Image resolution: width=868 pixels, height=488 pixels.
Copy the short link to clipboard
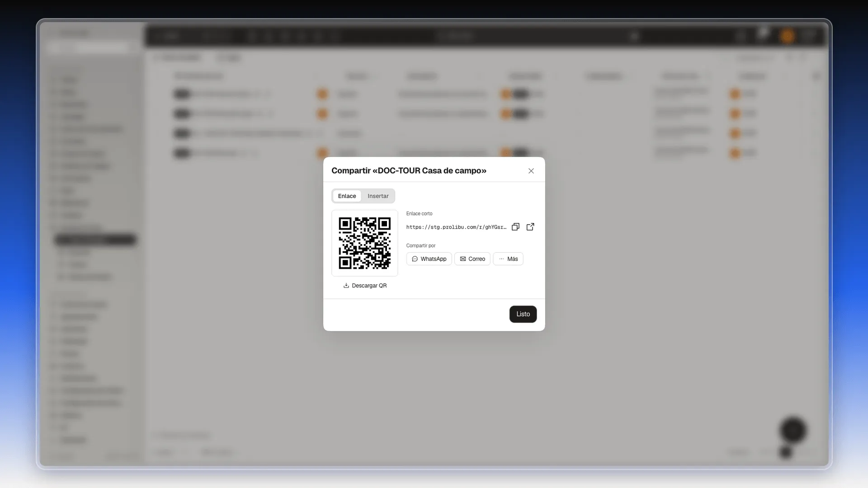click(515, 227)
